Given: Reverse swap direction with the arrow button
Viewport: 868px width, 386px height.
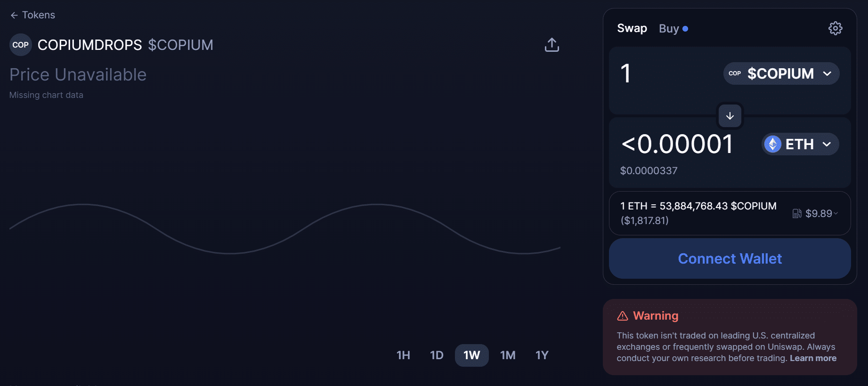Looking at the screenshot, I should 730,116.
